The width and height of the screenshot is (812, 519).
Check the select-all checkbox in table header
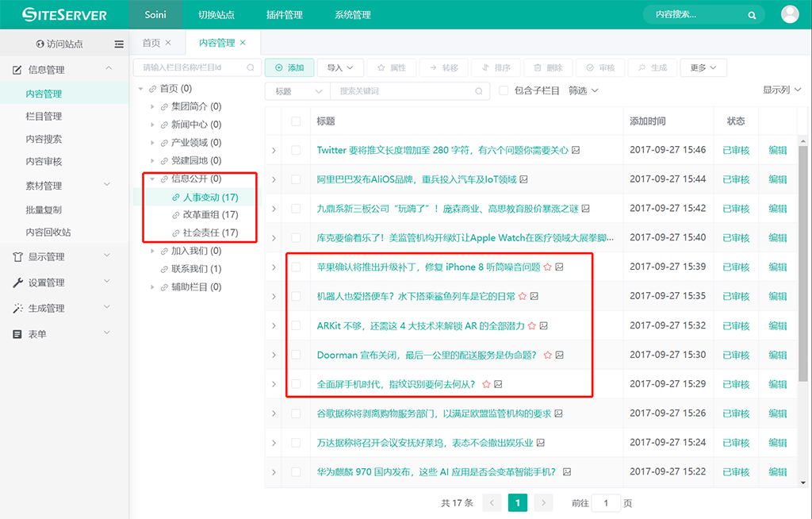coord(296,121)
